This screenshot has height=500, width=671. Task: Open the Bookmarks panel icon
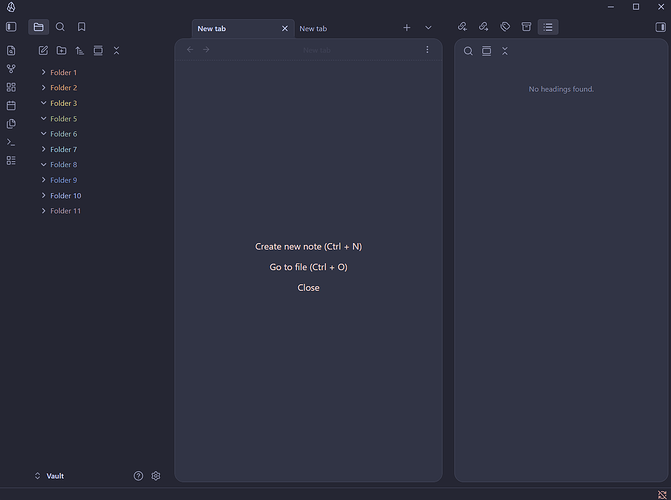[x=82, y=27]
